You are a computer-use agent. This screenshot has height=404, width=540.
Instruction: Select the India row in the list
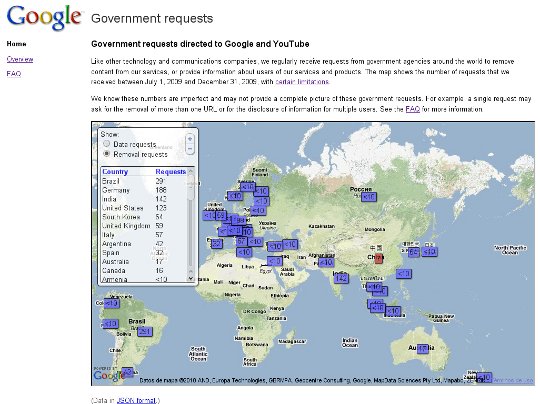pos(144,199)
